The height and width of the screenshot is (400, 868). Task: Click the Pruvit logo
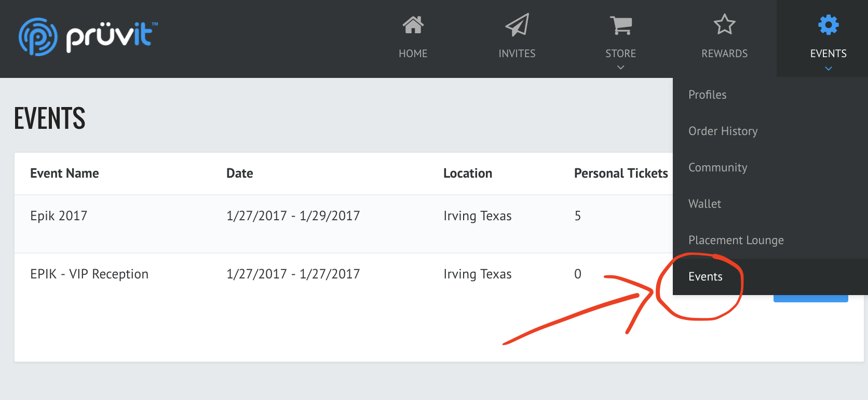point(88,36)
